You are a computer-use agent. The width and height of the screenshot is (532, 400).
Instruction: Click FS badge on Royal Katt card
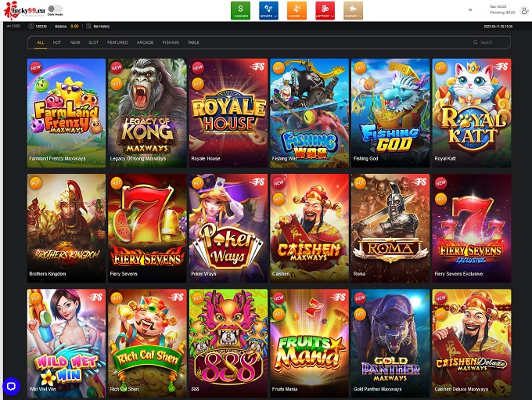[500, 67]
